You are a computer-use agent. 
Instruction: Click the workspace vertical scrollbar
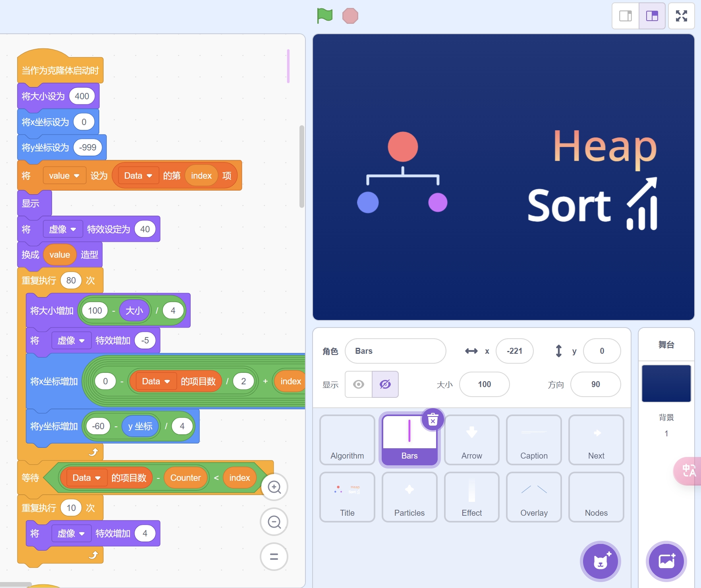[302, 167]
